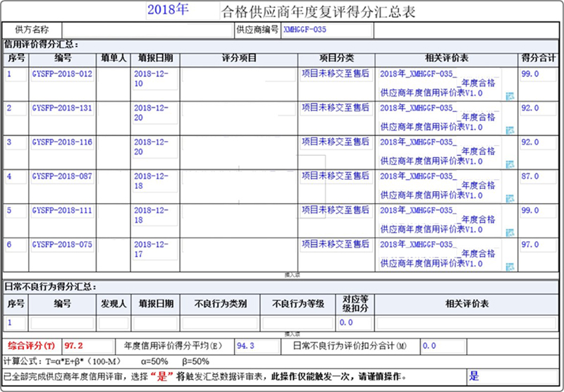Click the 项目未移交至售后 category in row GYSFP-2018-087
The height and width of the screenshot is (392, 564).
(x=336, y=176)
